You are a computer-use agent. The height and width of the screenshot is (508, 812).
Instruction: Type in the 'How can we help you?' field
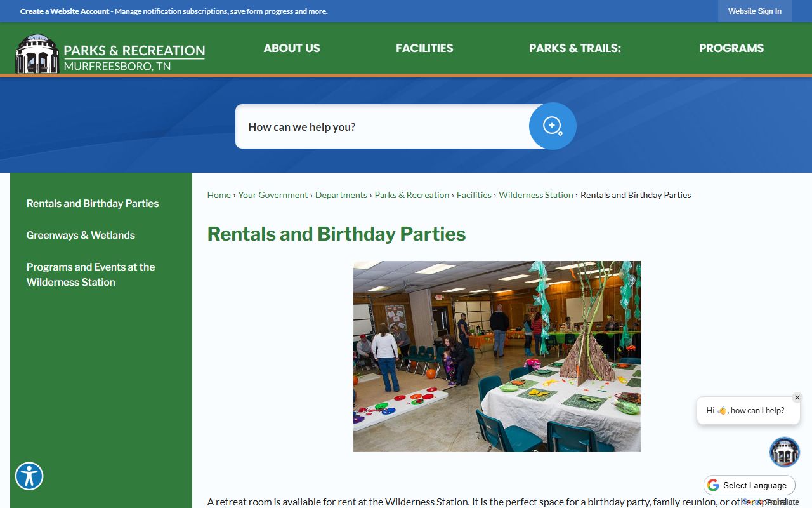point(381,127)
